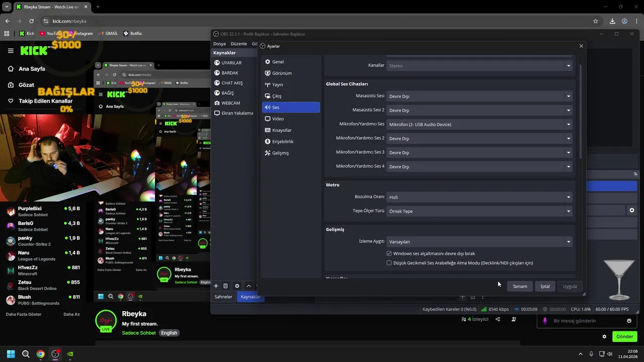Image resolution: width=644 pixels, height=362 pixels.
Task: Share the stream via share icon
Action: pyautogui.click(x=498, y=319)
